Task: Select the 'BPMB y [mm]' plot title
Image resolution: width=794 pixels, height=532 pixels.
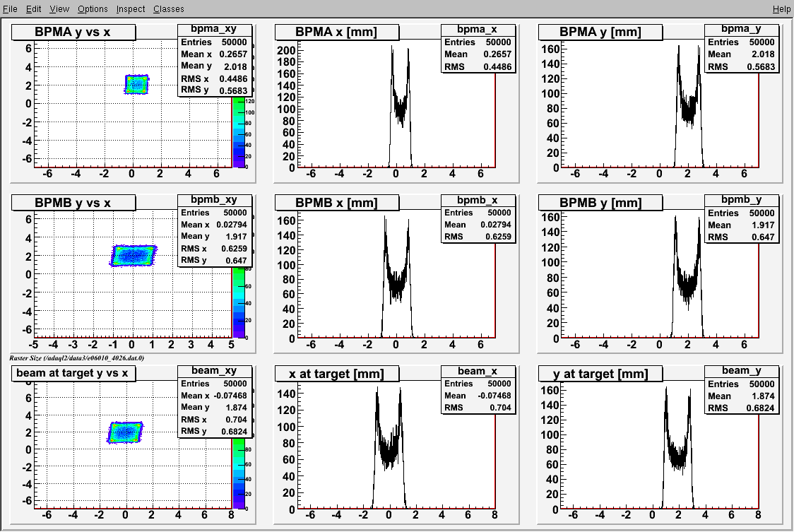Action: pos(600,203)
